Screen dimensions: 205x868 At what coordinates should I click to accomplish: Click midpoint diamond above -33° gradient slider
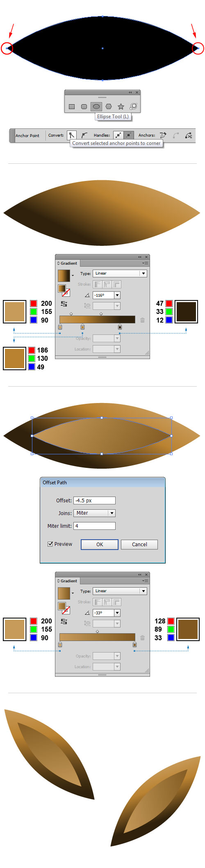pyautogui.click(x=97, y=631)
